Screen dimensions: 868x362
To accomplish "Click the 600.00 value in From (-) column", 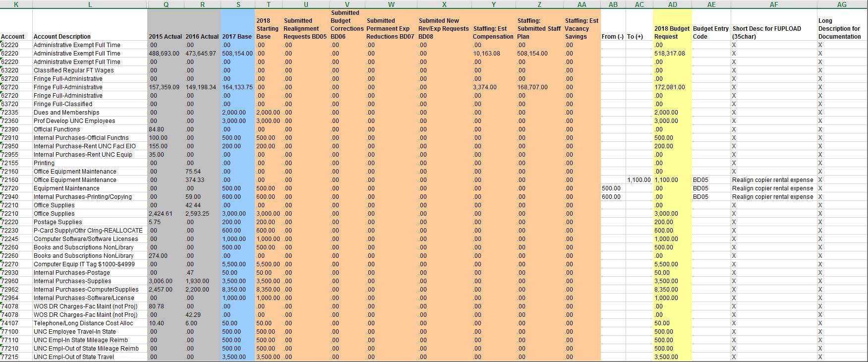I will click(611, 197).
